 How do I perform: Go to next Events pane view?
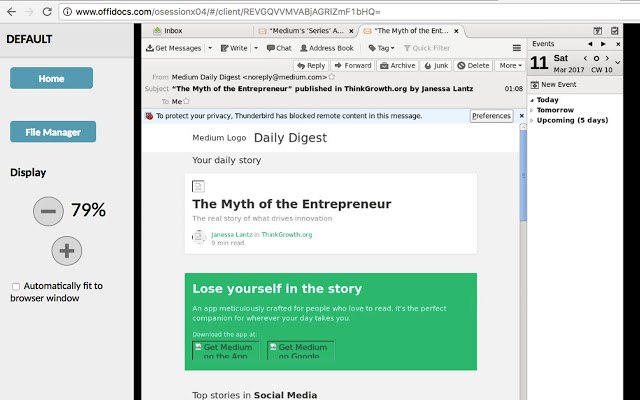point(603,44)
